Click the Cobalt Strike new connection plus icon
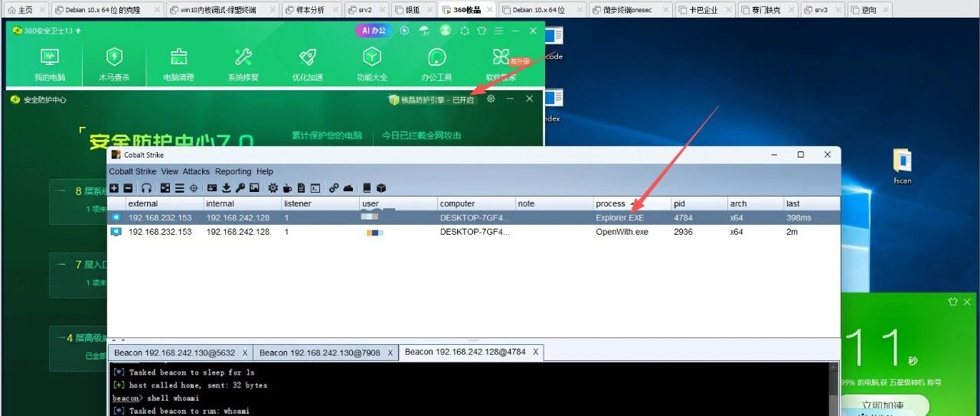980x416 pixels. pyautogui.click(x=114, y=188)
